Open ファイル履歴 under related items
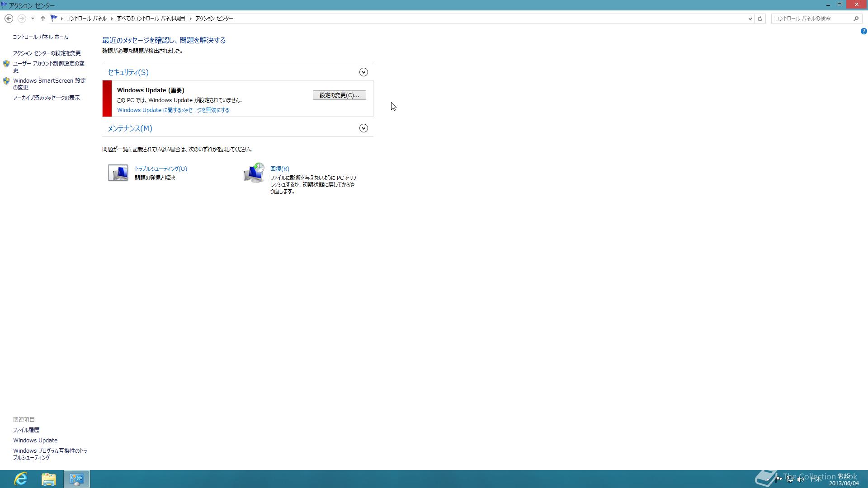The image size is (868, 488). click(26, 430)
